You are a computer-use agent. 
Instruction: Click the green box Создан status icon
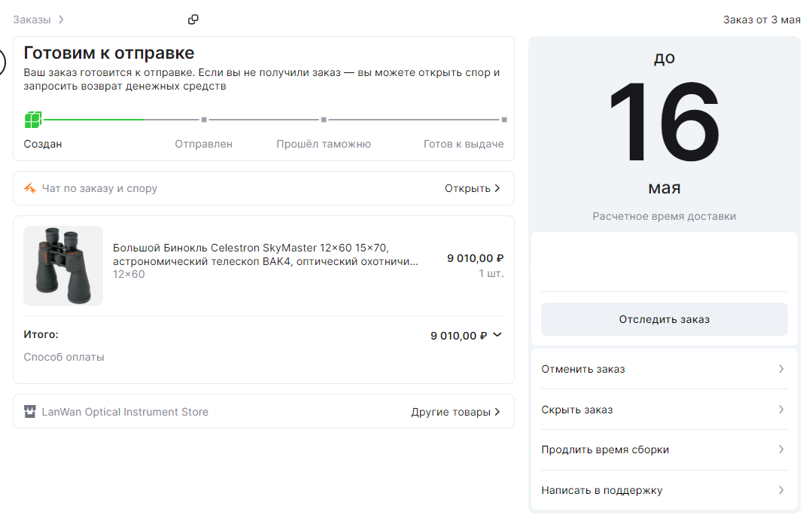coord(33,120)
